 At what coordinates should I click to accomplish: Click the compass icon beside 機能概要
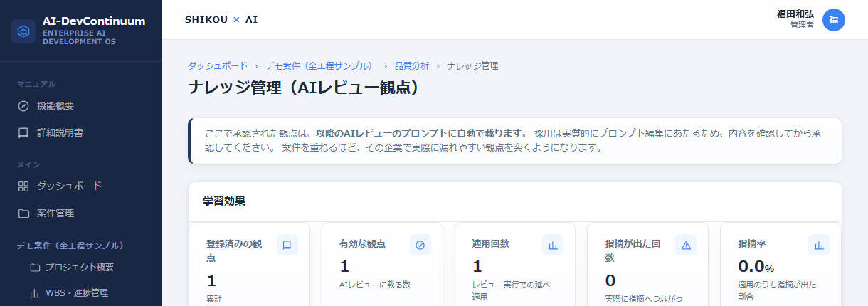coord(23,106)
